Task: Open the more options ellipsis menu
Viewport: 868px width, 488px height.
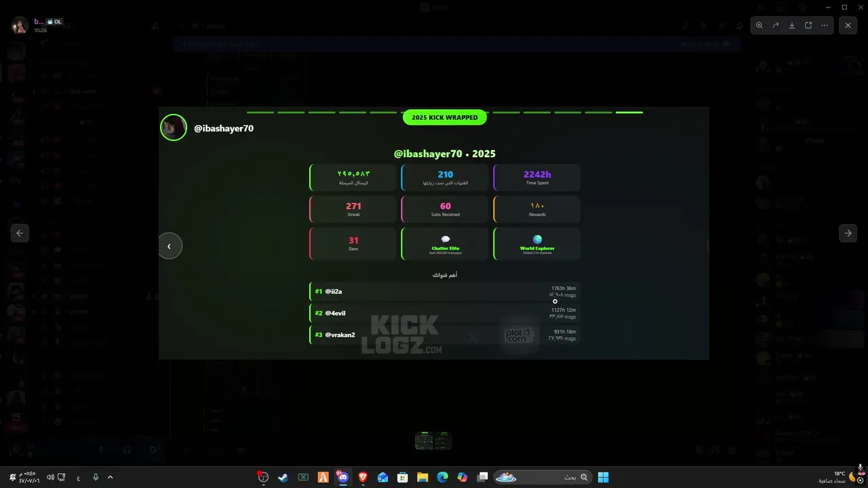Action: [x=825, y=25]
